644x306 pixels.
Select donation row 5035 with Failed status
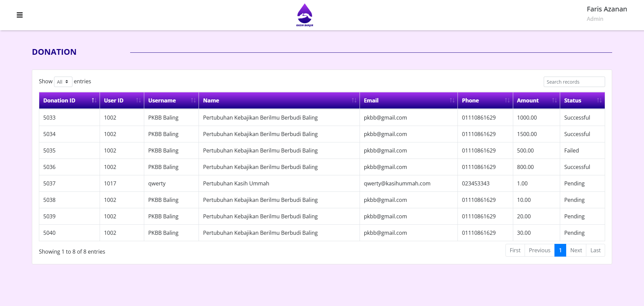(x=49, y=150)
